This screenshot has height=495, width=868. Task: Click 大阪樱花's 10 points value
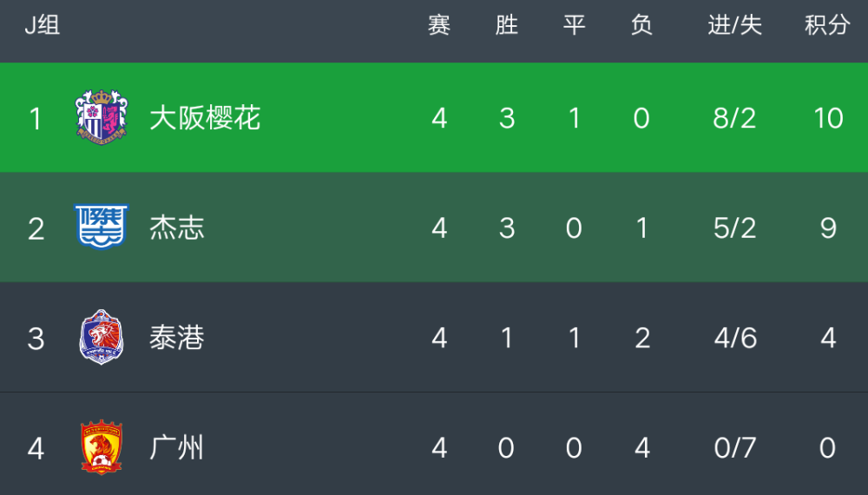click(x=828, y=118)
